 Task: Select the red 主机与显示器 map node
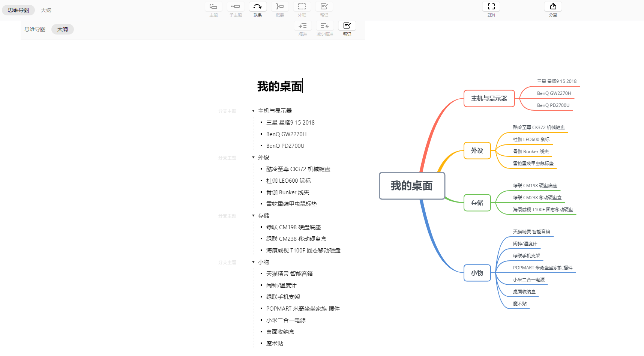click(x=489, y=98)
